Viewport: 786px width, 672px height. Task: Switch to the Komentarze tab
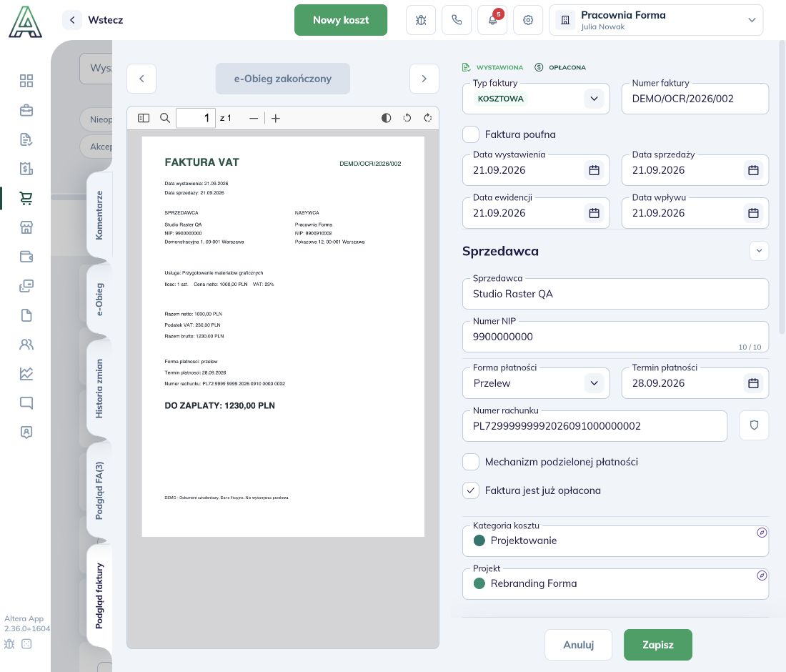99,215
